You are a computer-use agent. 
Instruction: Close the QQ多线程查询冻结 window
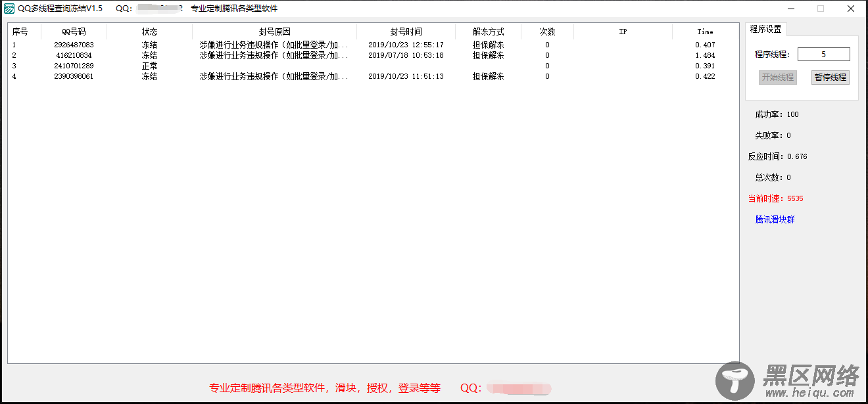851,9
